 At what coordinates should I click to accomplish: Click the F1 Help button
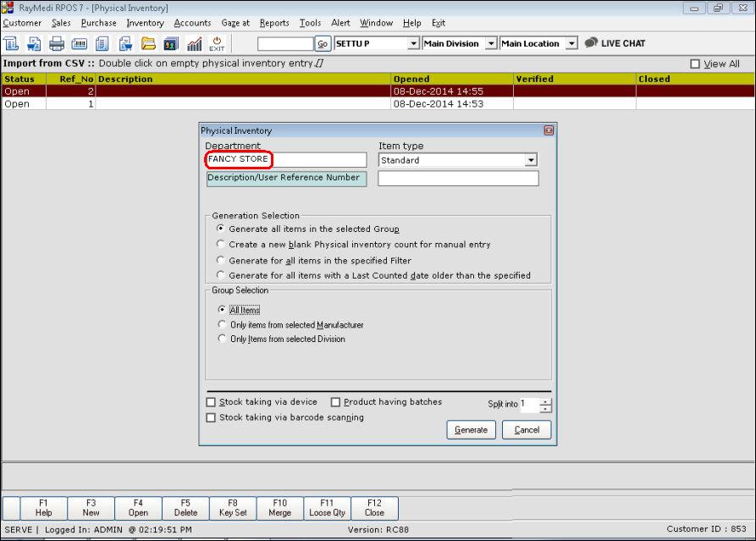(x=43, y=508)
